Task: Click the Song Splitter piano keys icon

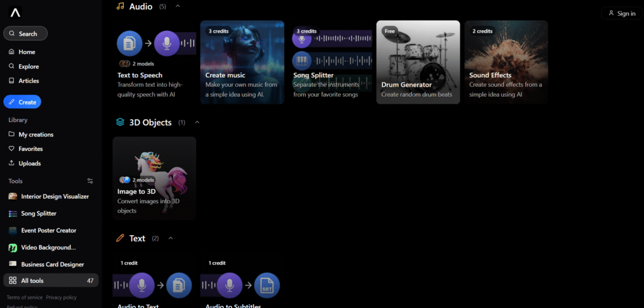Action: pos(302,61)
